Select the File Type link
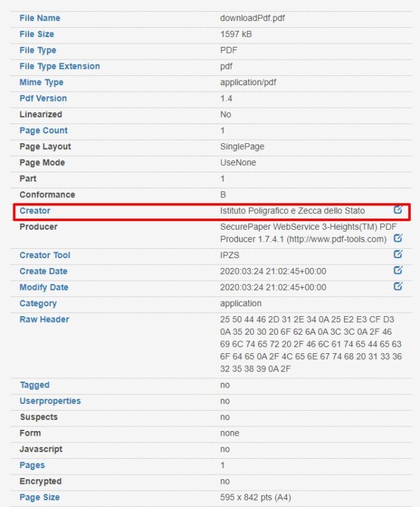This screenshot has height=507, width=420. point(38,50)
